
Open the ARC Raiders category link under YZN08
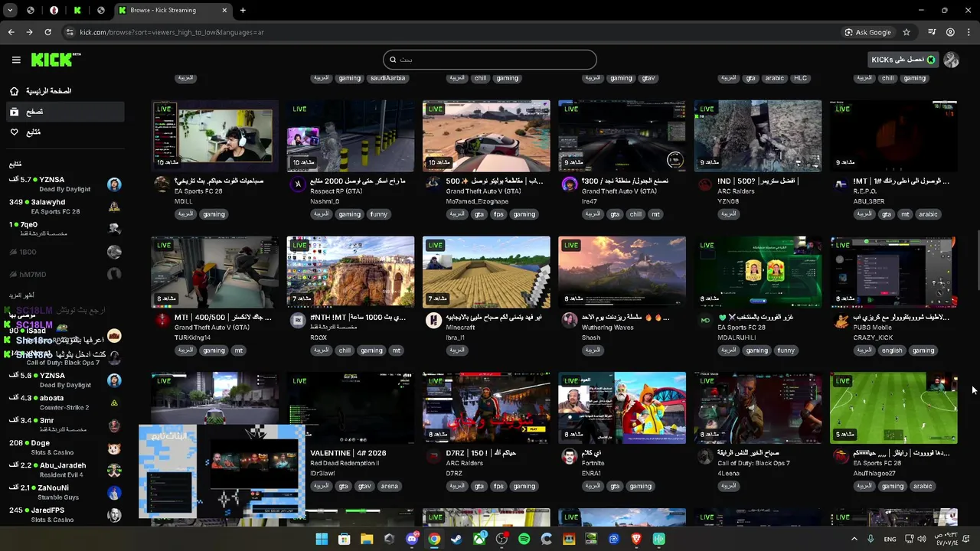[736, 191]
